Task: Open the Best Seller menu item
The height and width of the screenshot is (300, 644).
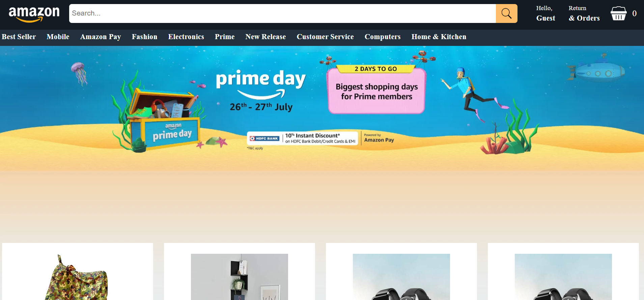Action: [19, 37]
